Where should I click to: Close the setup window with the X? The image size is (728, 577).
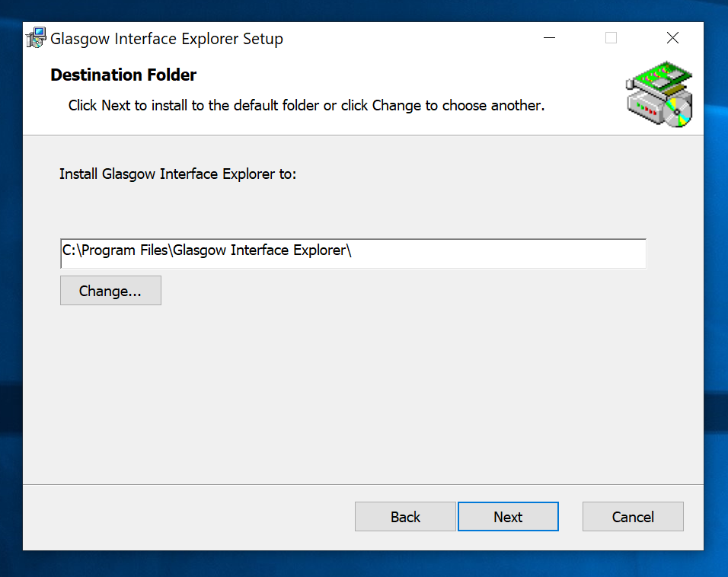[x=672, y=37]
